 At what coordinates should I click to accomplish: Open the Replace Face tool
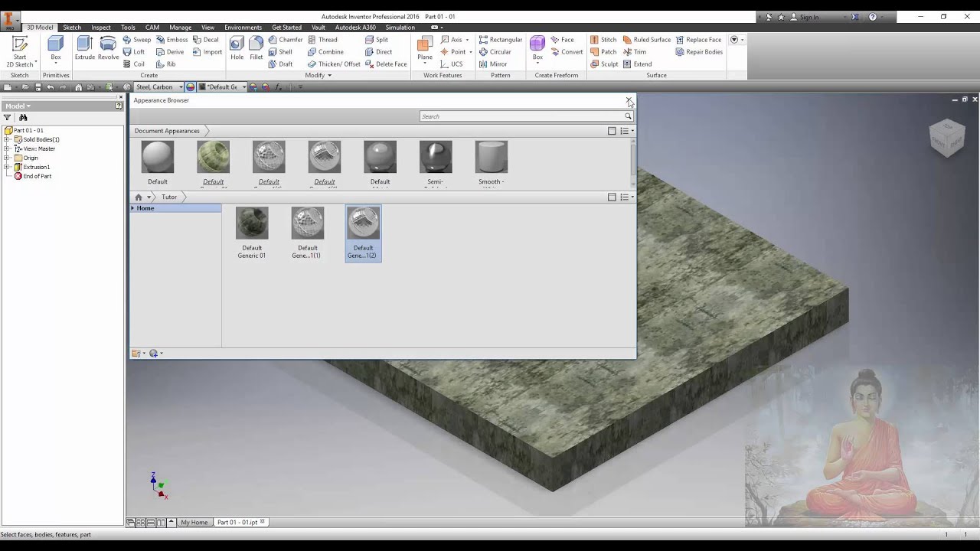click(698, 40)
